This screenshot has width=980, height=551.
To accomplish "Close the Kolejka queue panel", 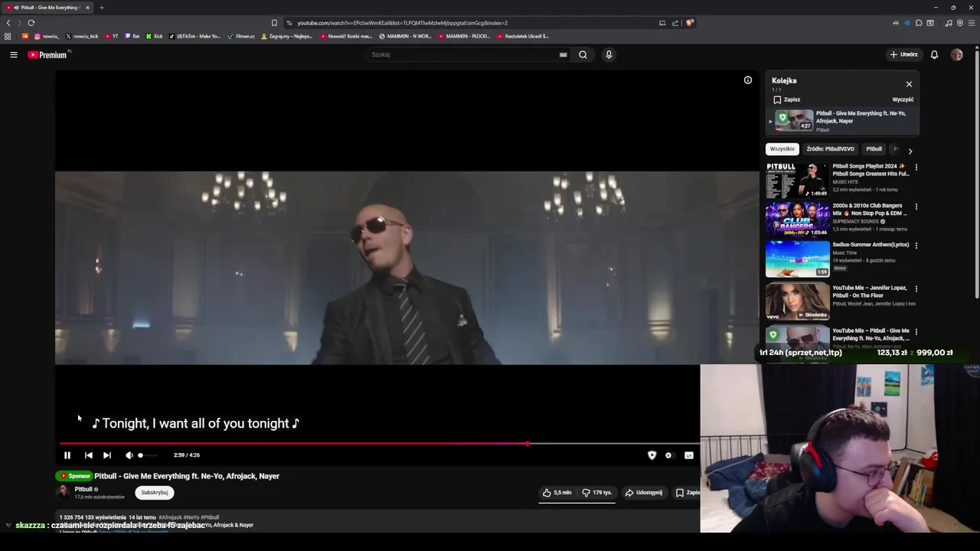I will pos(909,84).
